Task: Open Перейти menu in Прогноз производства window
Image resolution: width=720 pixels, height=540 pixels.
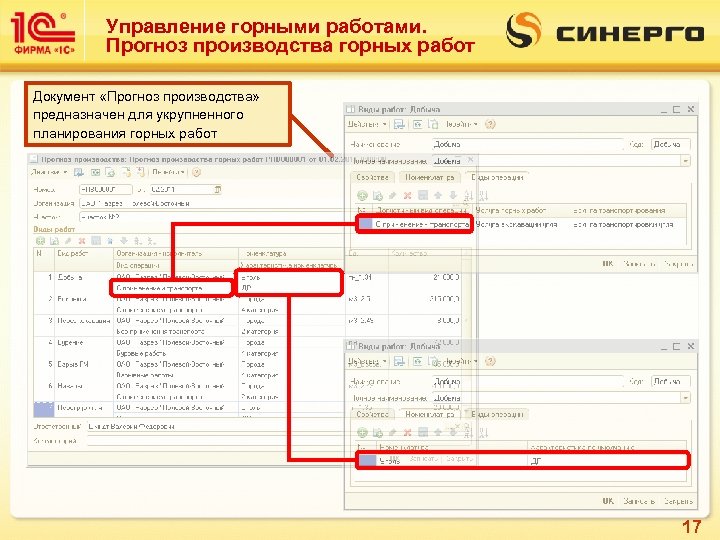Action: (x=169, y=172)
